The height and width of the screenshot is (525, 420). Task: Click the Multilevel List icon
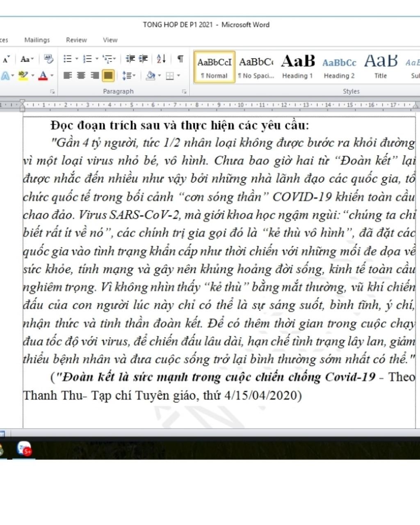107,59
